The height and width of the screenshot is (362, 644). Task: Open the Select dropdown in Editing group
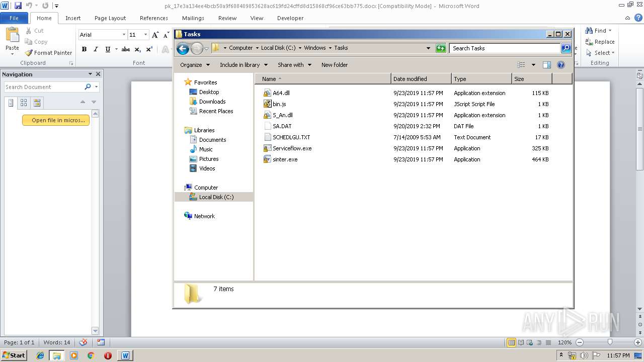[600, 53]
